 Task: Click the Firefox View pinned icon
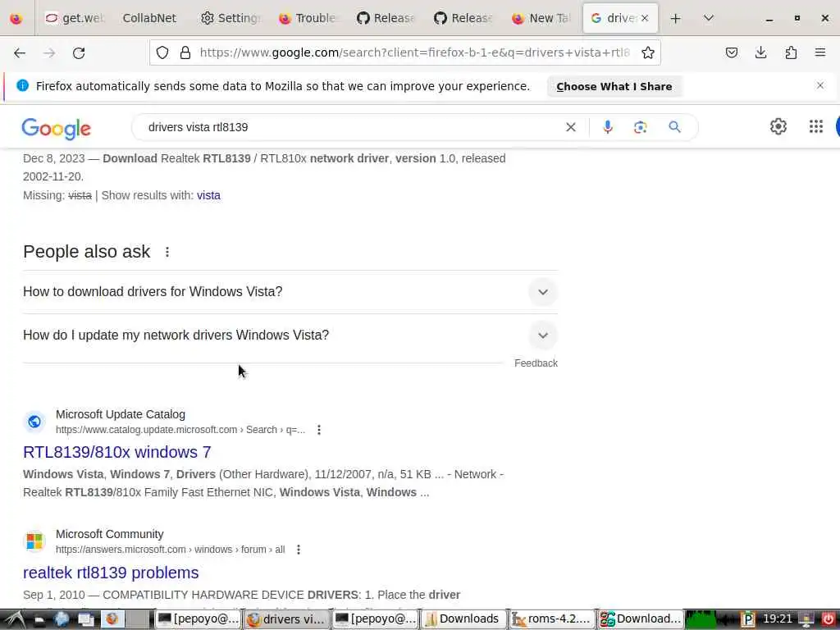16,18
